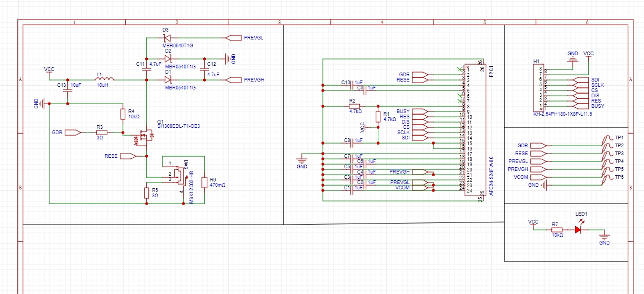Click the R7 10kΩ resistor near LED1
This screenshot has width=644, height=294.
click(556, 229)
